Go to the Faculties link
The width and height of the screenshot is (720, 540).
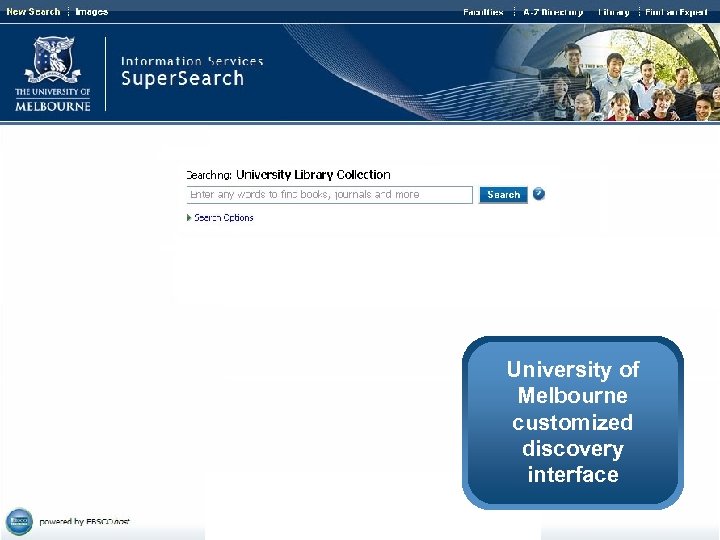483,12
